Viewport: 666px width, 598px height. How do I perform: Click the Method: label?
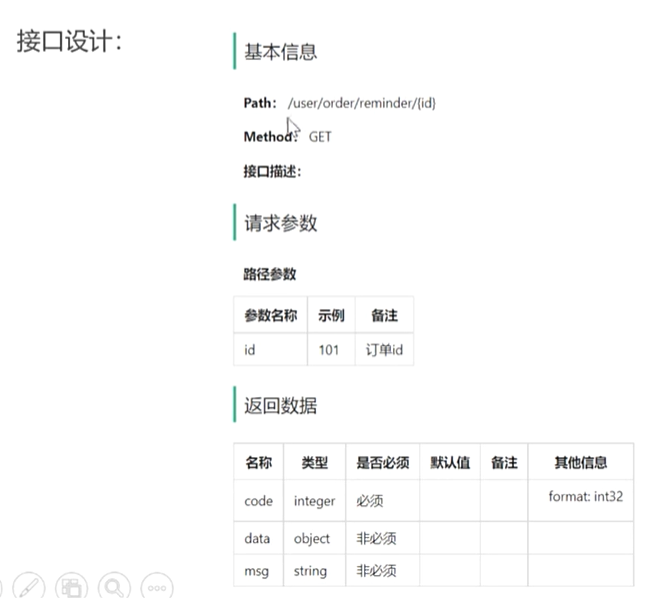[x=270, y=137]
